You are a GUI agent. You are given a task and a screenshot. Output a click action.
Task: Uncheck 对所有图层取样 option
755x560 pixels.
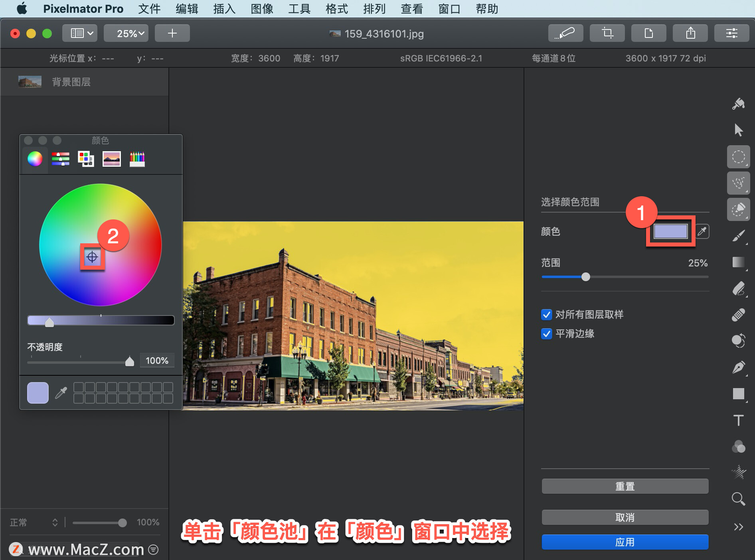[x=546, y=315]
